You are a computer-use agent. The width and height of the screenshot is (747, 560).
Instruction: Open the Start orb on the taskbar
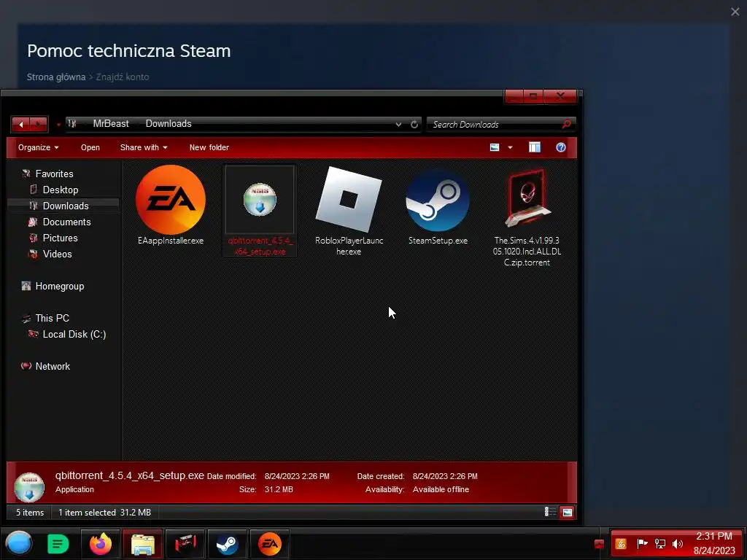click(18, 544)
